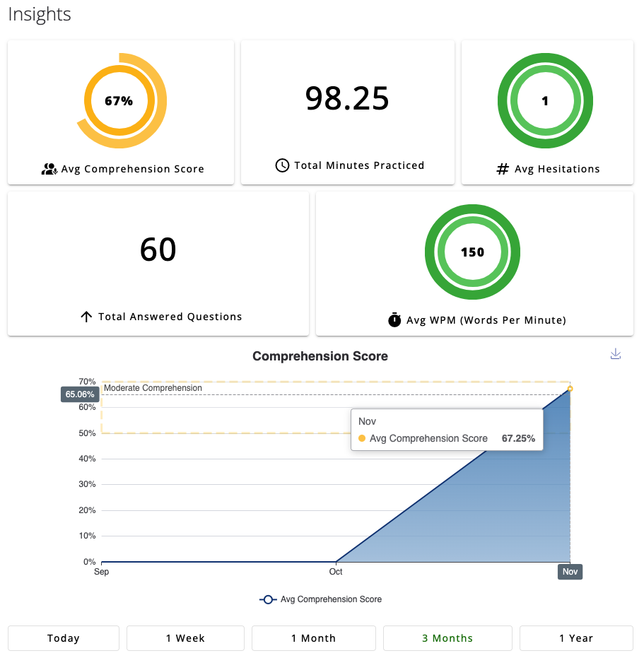
Task: Click the Moderate Comprehension band label
Action: pos(153,388)
